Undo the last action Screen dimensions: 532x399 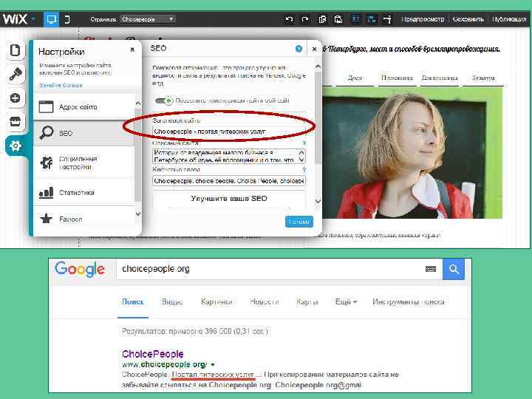click(289, 19)
